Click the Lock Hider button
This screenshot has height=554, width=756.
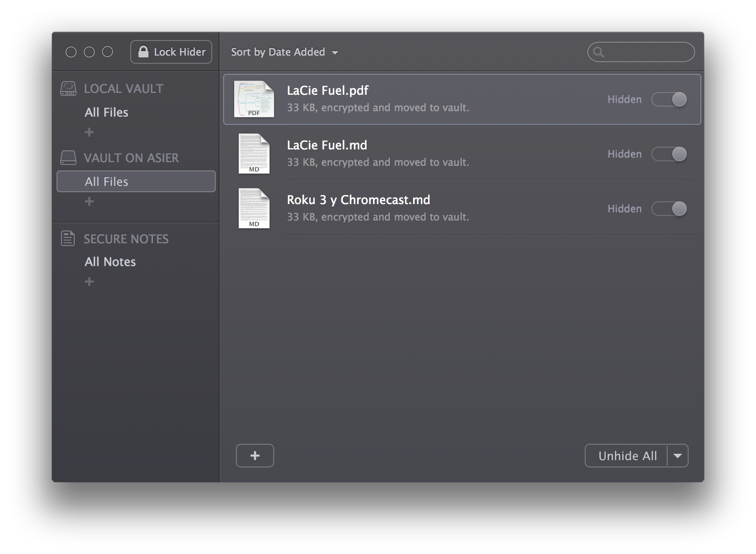click(171, 52)
